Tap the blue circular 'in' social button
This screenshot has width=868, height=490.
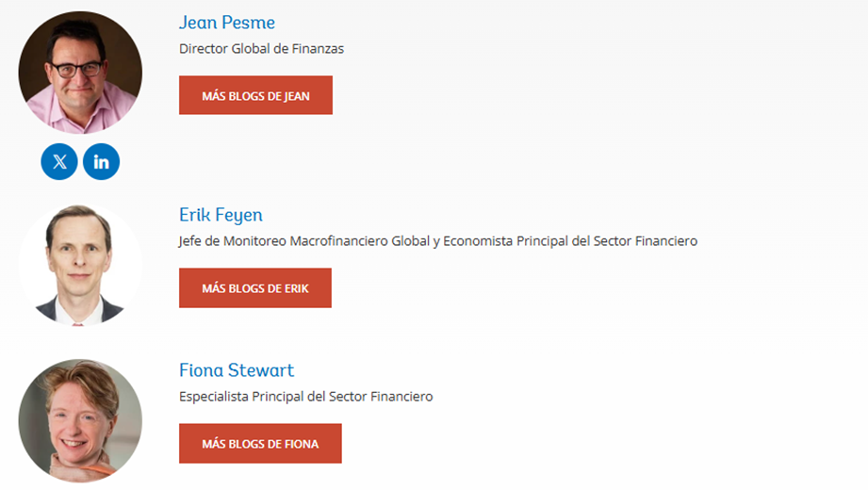point(101,161)
